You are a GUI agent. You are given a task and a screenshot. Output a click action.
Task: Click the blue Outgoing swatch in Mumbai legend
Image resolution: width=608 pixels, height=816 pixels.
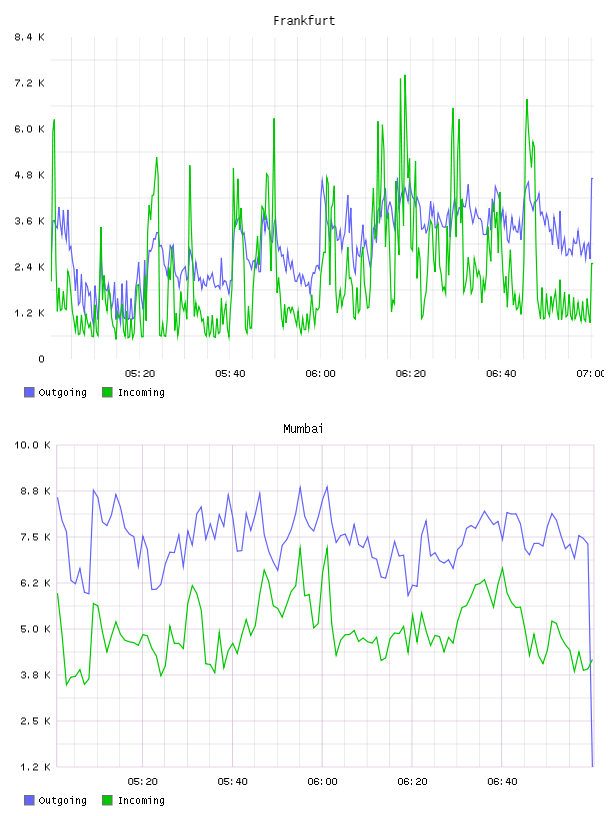pyautogui.click(x=29, y=800)
